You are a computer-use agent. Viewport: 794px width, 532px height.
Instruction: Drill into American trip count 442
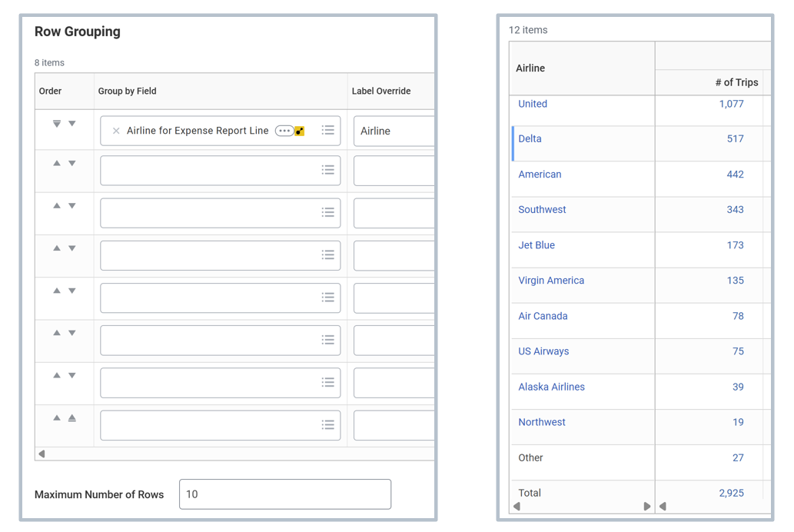736,175
